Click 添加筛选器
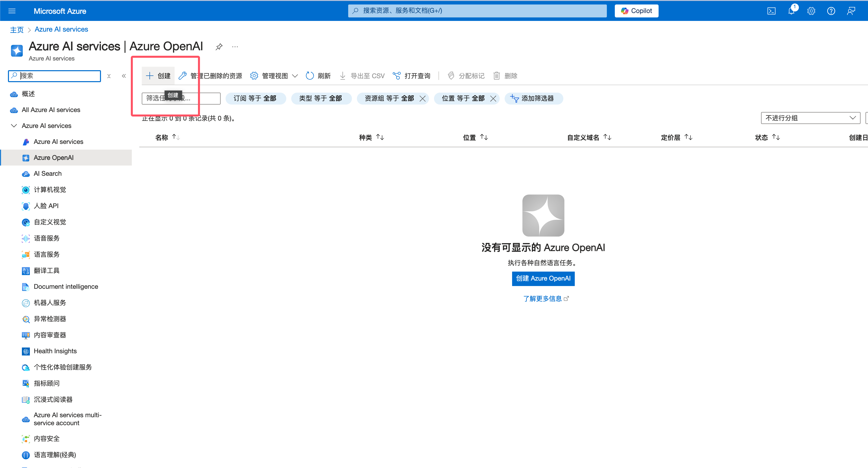Screen dimensions: 868x468 point(533,99)
